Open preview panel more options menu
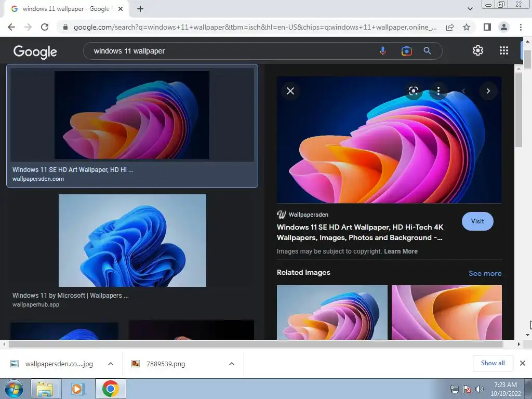This screenshot has width=532, height=399. [x=438, y=90]
